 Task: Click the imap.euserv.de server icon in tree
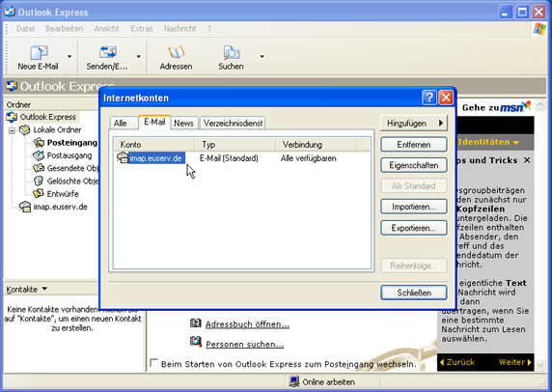25,207
